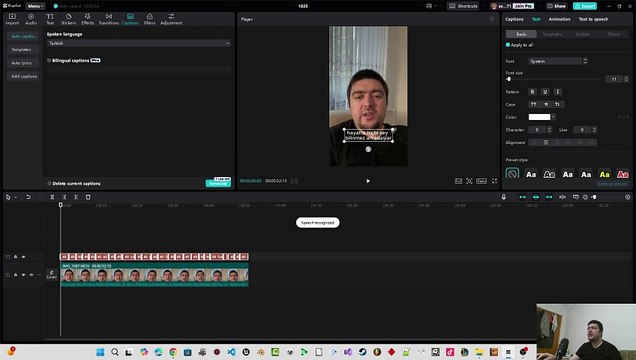Screen dimensions: 636x360
Task: Select the no-style preset icon
Action: click(x=512, y=174)
